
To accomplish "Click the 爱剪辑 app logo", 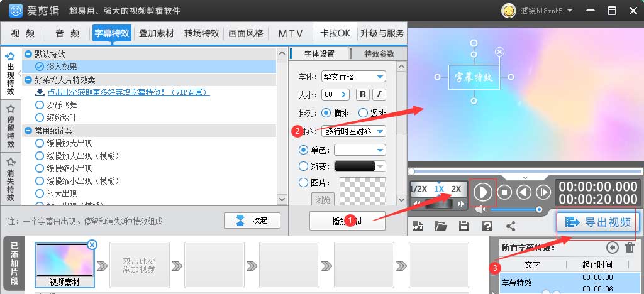I will (x=16, y=11).
